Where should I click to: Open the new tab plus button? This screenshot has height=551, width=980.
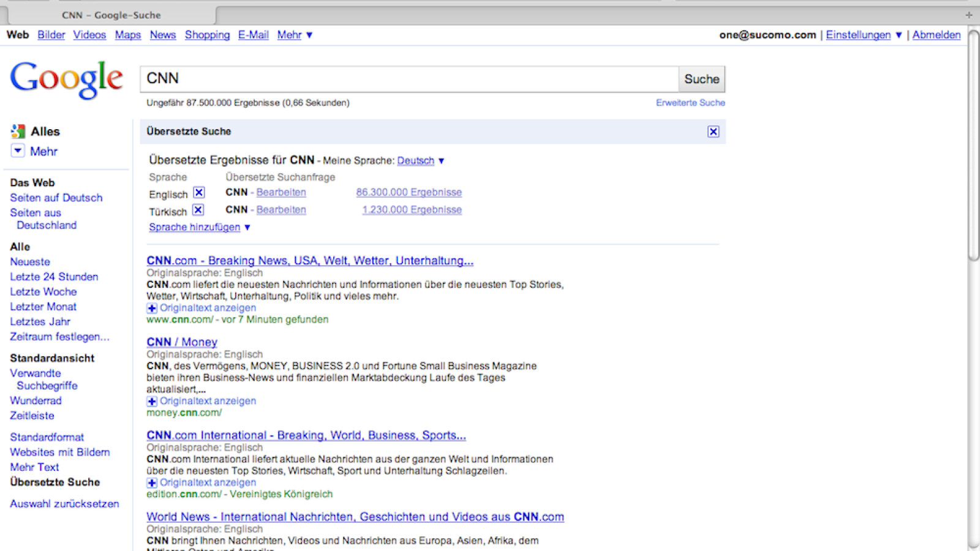[968, 15]
